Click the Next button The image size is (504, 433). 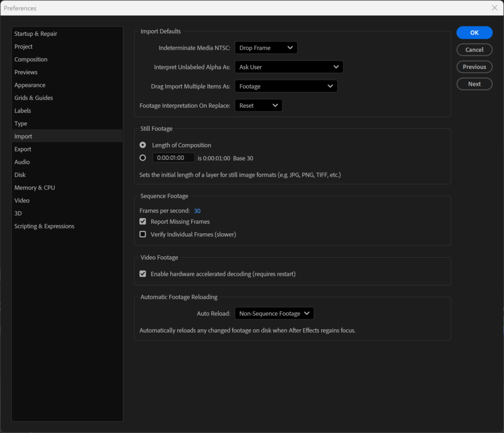tap(474, 84)
